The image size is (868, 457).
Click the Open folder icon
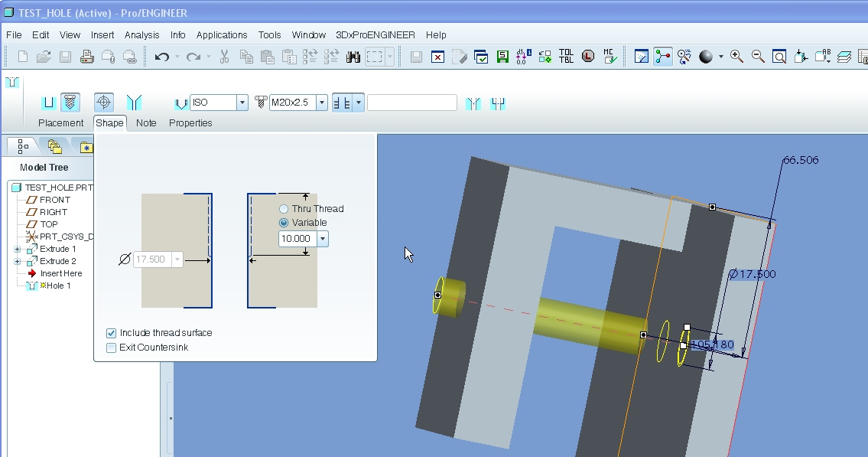click(x=44, y=57)
